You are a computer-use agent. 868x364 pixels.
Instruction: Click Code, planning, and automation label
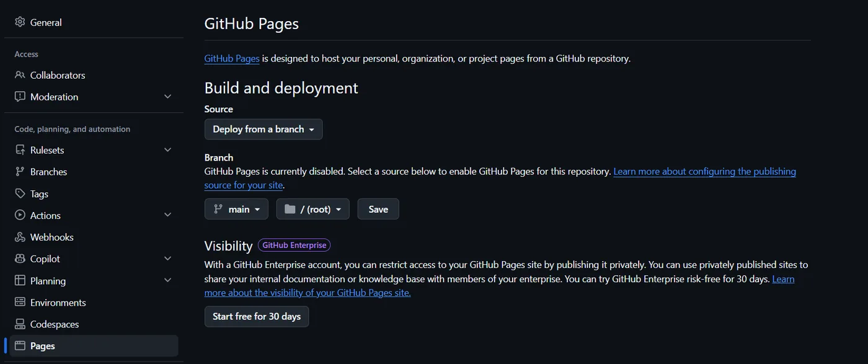coord(73,129)
